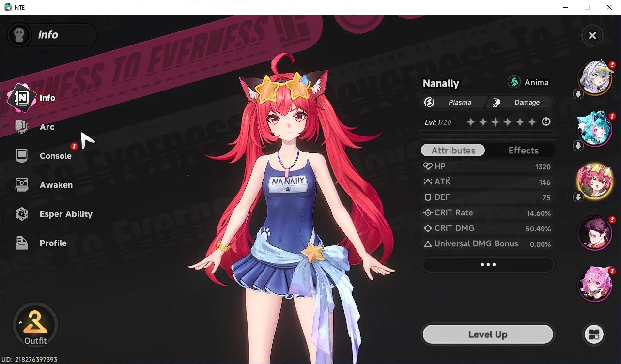The image size is (621, 364).
Task: Select the white-haired character portrait
Action: tap(595, 78)
